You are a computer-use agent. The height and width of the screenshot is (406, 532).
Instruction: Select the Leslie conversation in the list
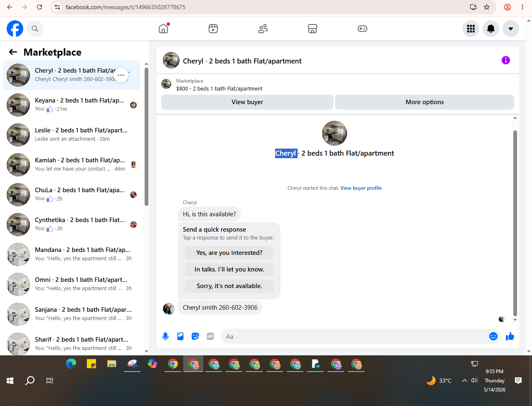point(72,135)
